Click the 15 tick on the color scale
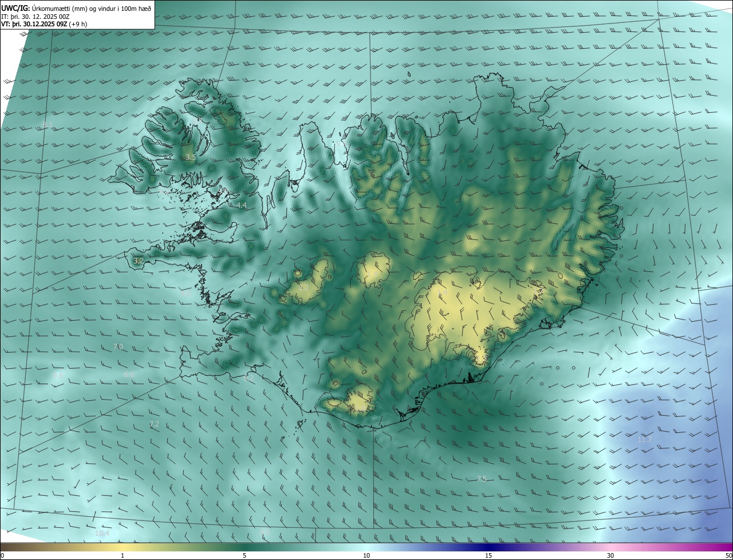Image resolution: width=733 pixels, height=560 pixels. (x=488, y=555)
